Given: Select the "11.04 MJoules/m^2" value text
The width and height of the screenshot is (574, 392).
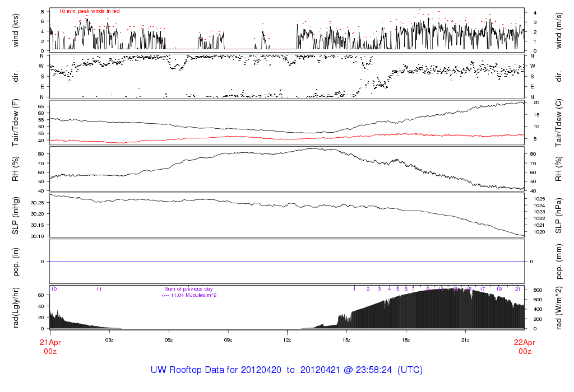Looking at the screenshot, I should pos(192,295).
